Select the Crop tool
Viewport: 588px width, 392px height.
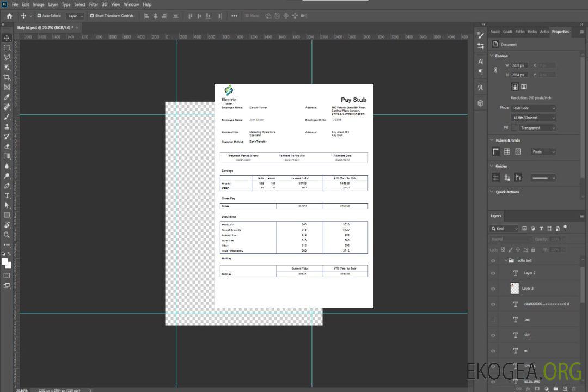pyautogui.click(x=7, y=77)
